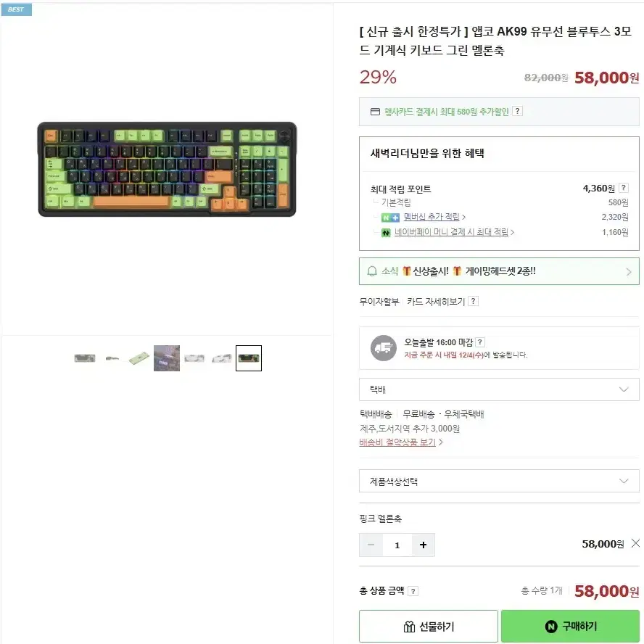Open the 택배 delivery method dropdown
This screenshot has height=644, width=644.
499,389
